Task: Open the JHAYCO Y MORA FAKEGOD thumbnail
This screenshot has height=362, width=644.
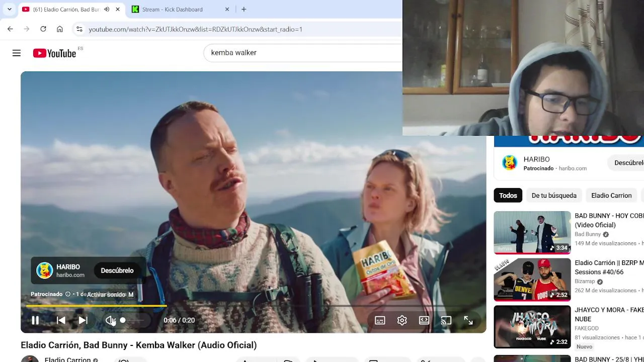Action: coord(532,327)
